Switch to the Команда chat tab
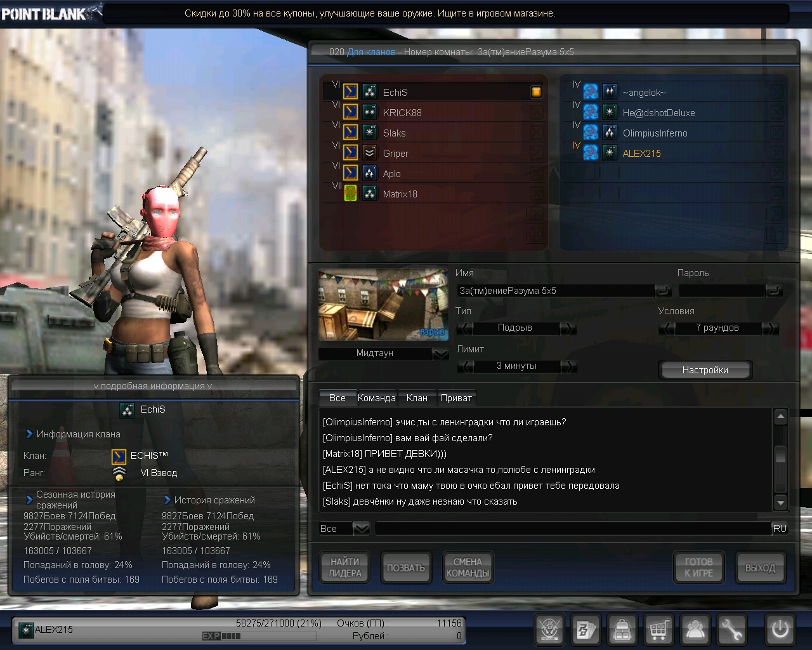This screenshot has width=812, height=650. [x=376, y=398]
